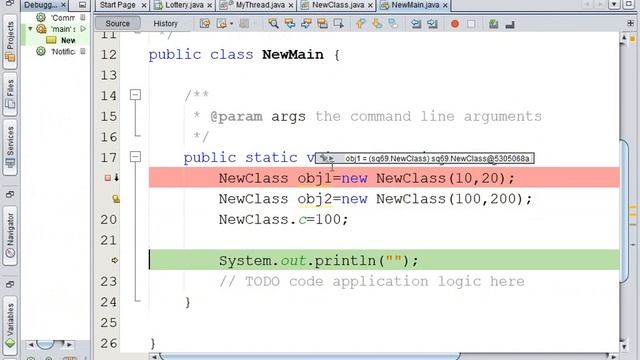Start macro recording with red circle
The width and height of the screenshot is (640, 360).
(x=455, y=24)
